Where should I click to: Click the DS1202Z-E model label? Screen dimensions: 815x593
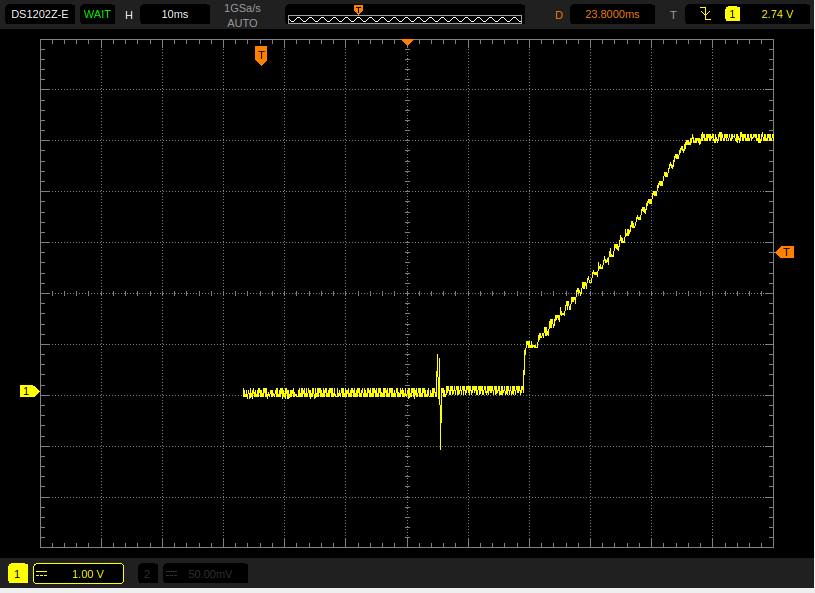[x=40, y=15]
